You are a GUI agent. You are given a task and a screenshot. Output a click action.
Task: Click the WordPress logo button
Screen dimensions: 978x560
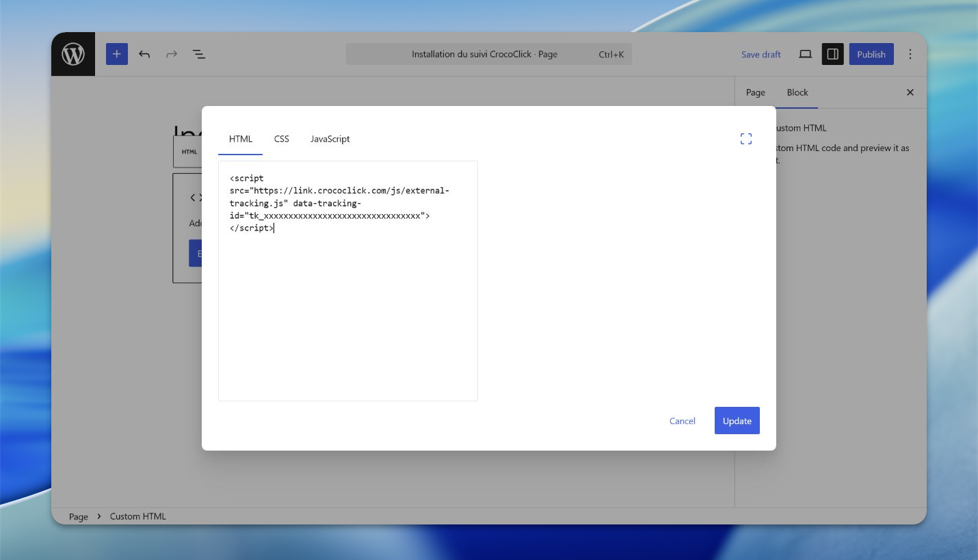pyautogui.click(x=73, y=54)
